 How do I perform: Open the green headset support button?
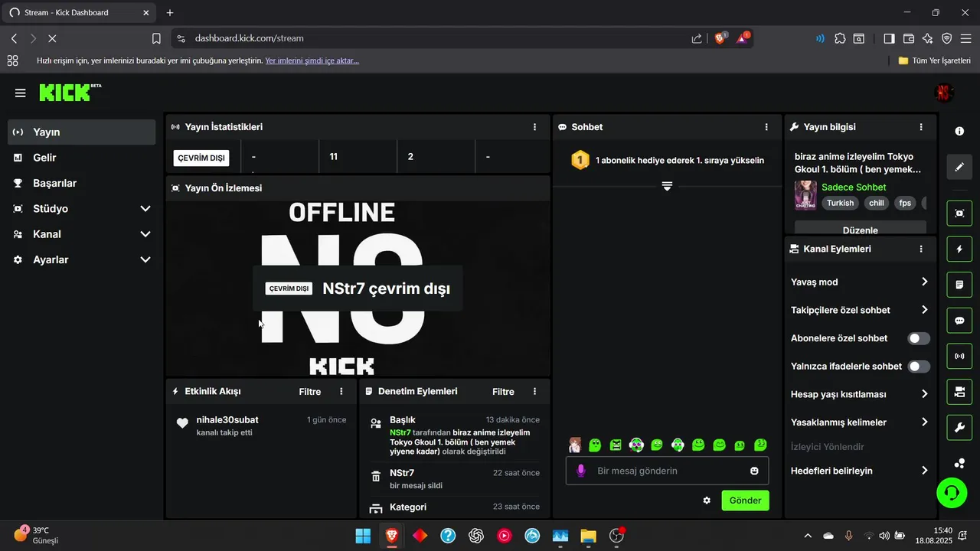click(x=952, y=492)
